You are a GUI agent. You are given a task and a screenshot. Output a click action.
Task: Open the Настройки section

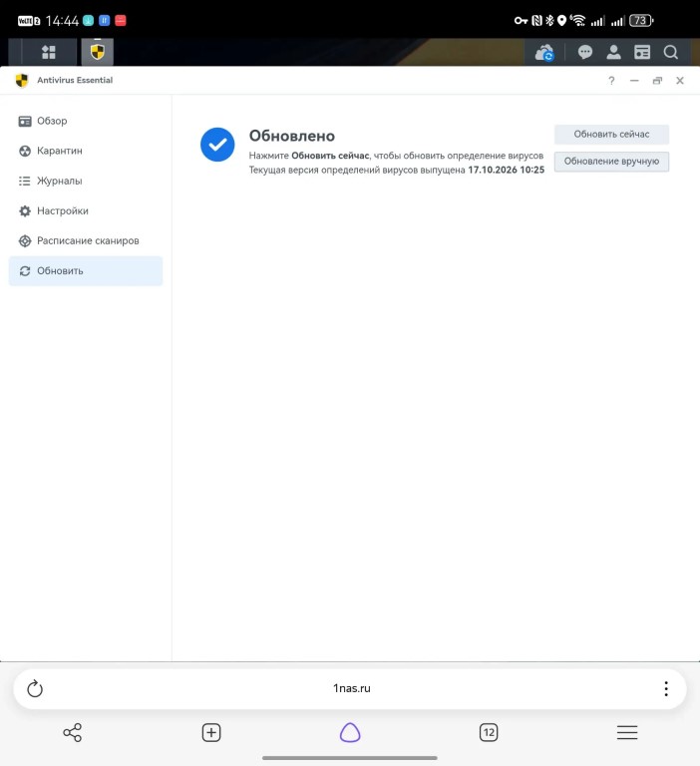coord(86,211)
